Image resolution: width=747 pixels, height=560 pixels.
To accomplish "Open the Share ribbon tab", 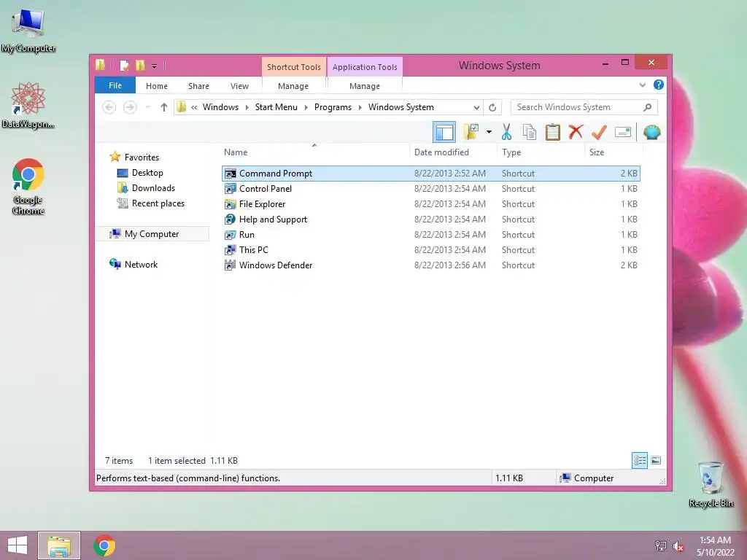I will pos(198,86).
